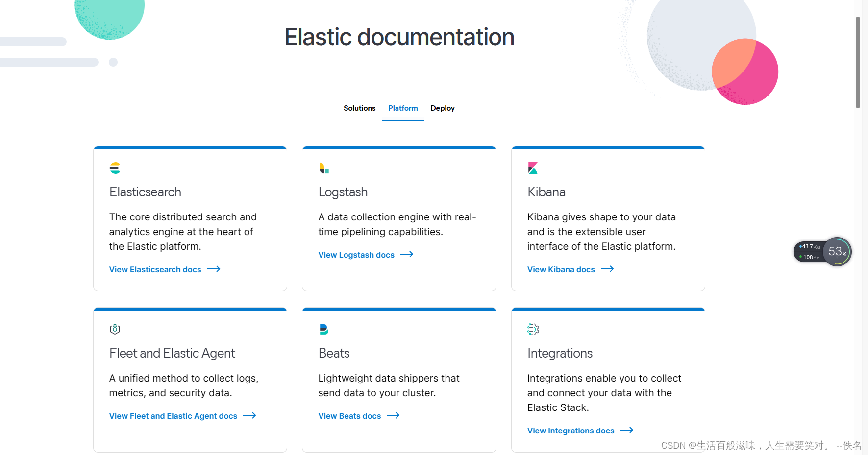
Task: Open the 53% memory usage floating widget
Action: pos(837,252)
